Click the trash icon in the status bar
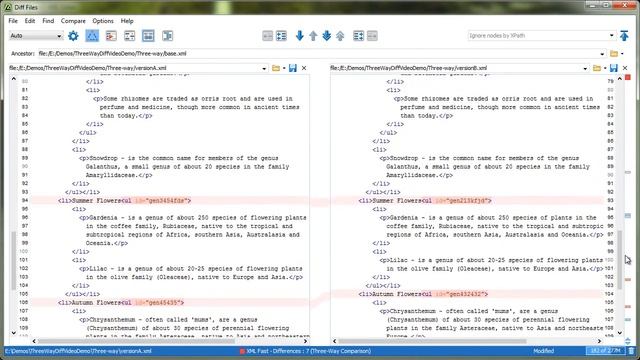The image size is (640, 360). point(631,351)
